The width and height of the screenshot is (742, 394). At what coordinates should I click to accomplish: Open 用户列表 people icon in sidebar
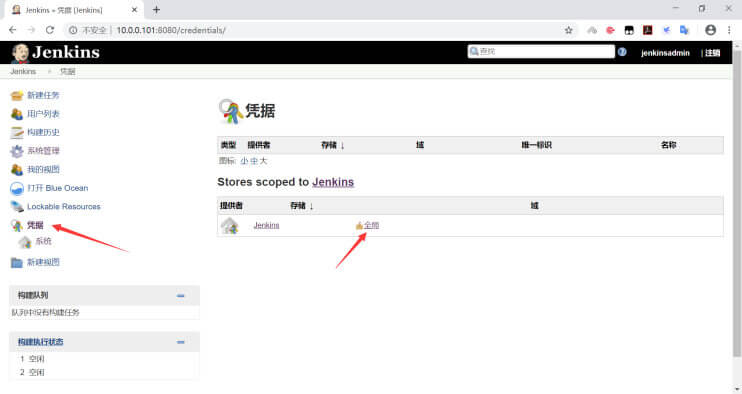[x=17, y=114]
